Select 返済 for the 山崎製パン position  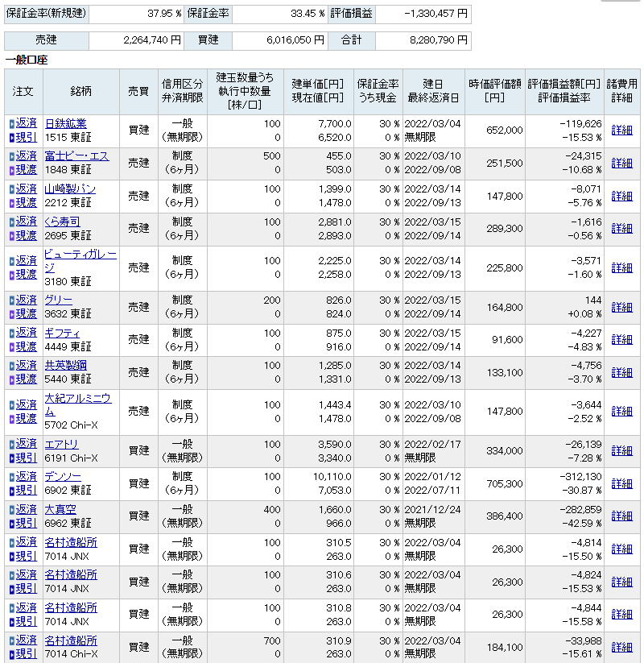tap(27, 189)
